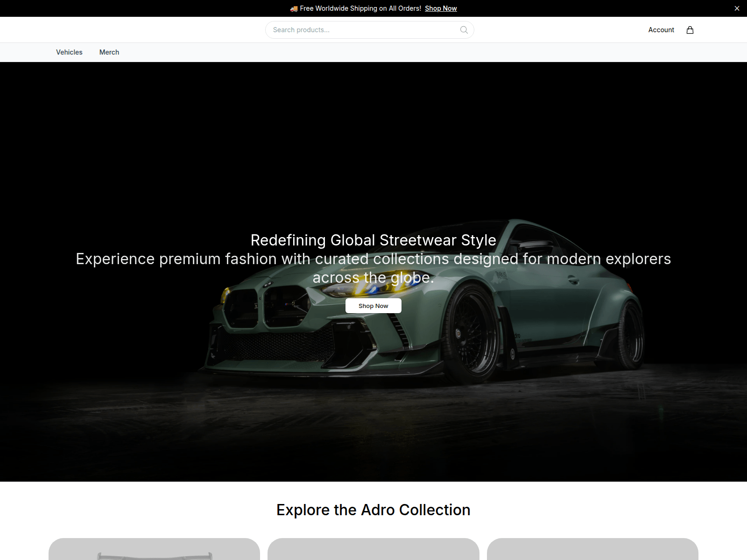Click the Free Worldwide Shipping announcement text
Screen dimensions: 747x560
[x=356, y=8]
